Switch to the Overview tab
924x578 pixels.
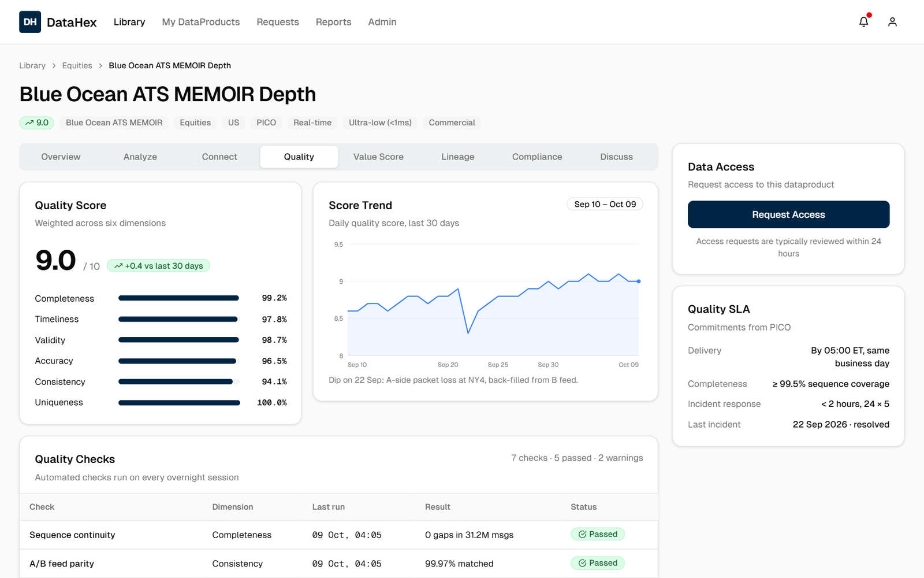click(61, 157)
